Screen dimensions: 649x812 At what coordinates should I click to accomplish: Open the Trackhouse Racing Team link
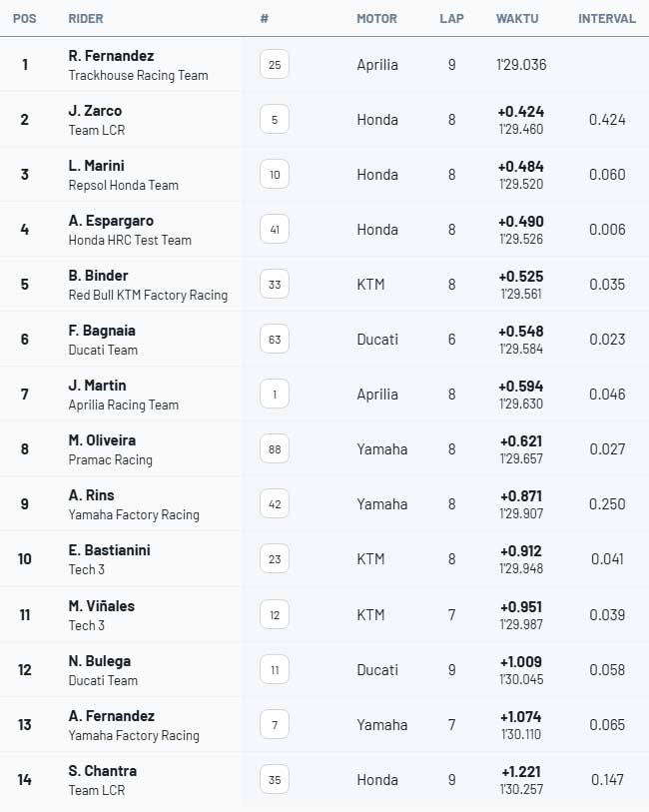tap(138, 76)
